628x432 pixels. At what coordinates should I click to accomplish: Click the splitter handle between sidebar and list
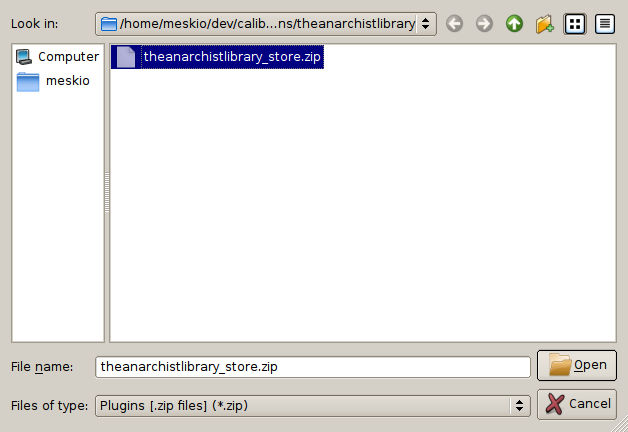107,193
